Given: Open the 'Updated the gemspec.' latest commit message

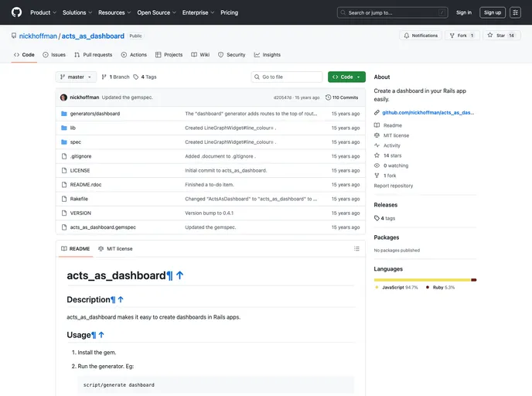Looking at the screenshot, I should pos(128,97).
